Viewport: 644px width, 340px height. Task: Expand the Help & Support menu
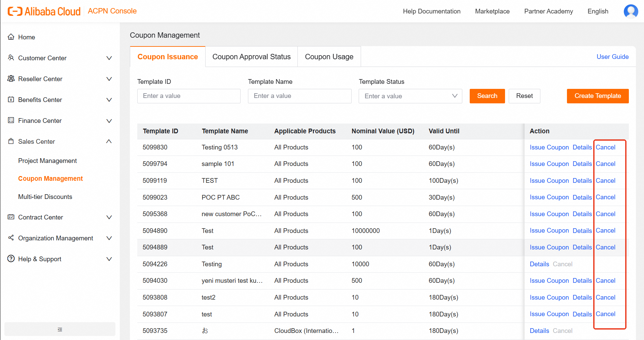coord(109,259)
